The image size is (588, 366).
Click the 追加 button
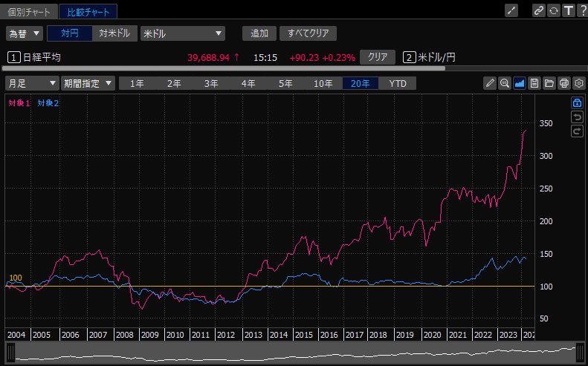[x=259, y=33]
